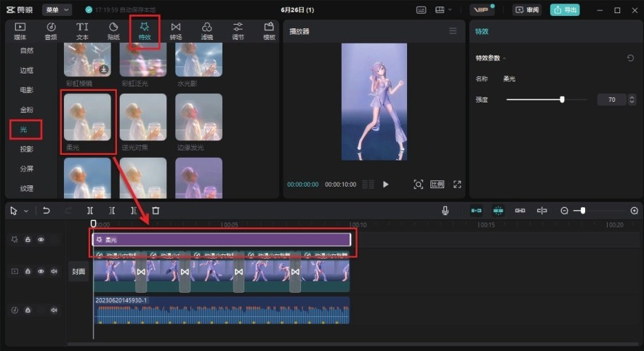Lock the main video track

28,271
